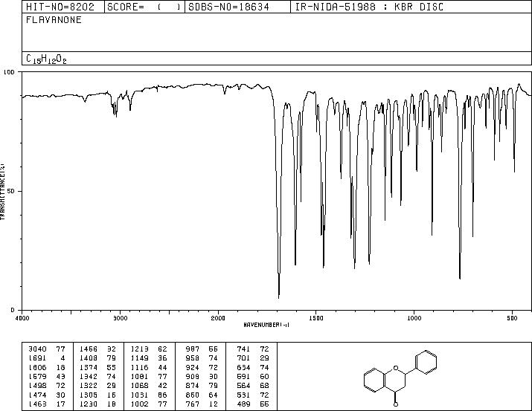Click the SCORE= header field
Image resolution: width=532 pixels, height=411 pixels.
click(144, 7)
